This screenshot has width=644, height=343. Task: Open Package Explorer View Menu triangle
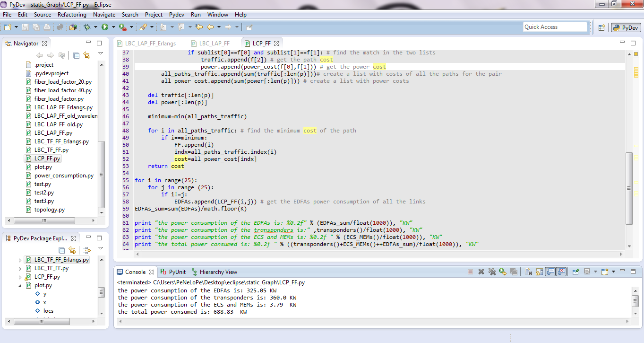[101, 248]
